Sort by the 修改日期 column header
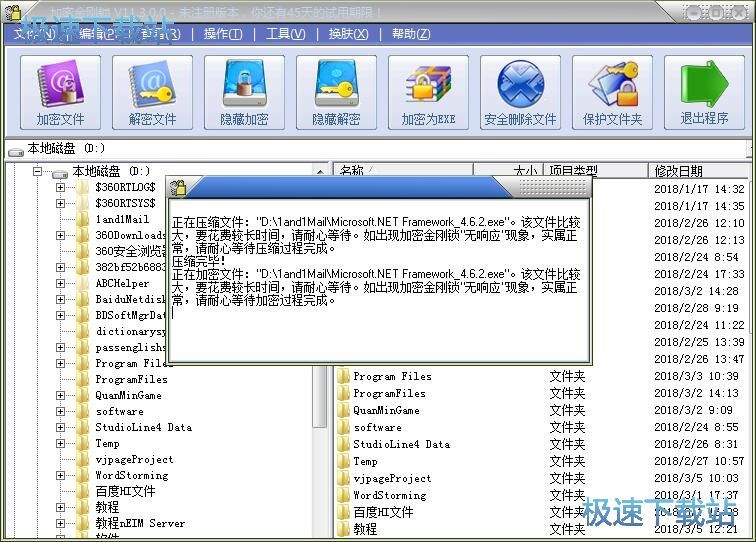 click(699, 170)
